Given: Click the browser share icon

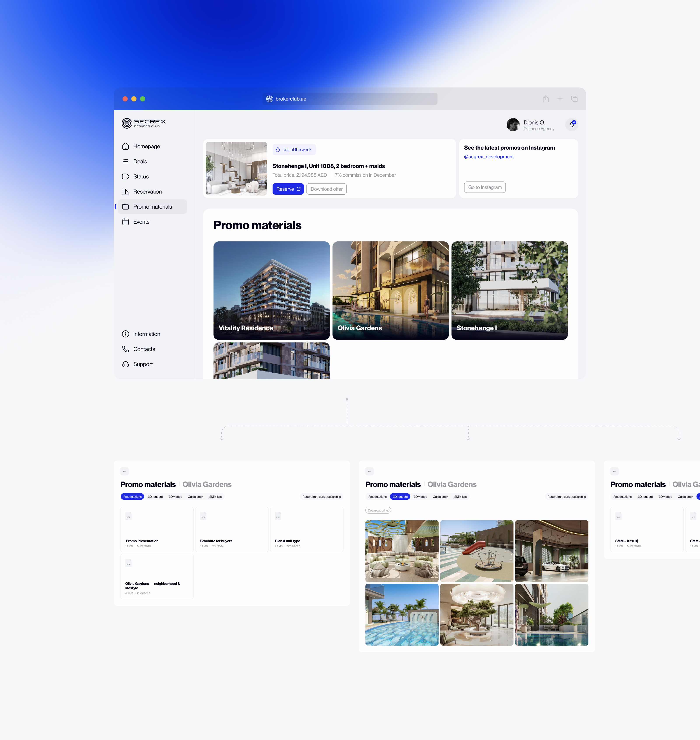Looking at the screenshot, I should pos(546,99).
